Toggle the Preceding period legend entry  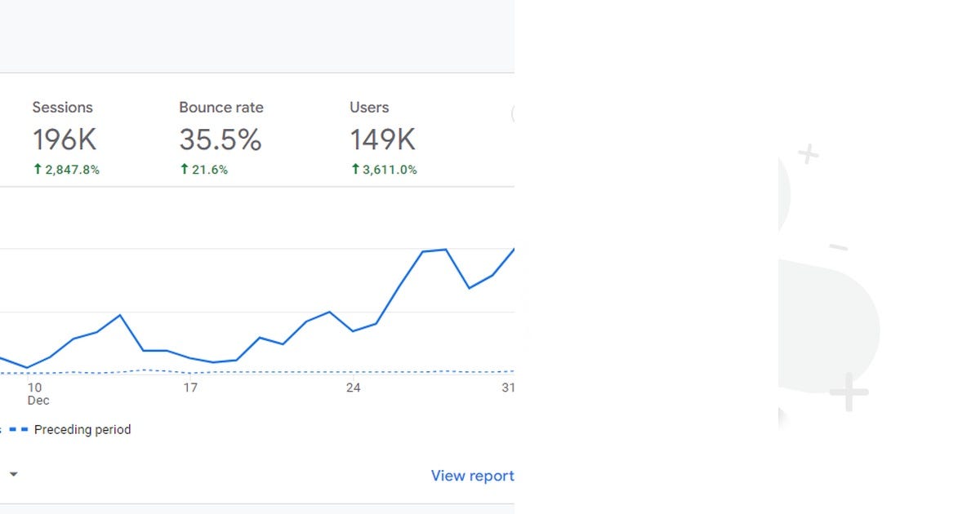pyautogui.click(x=82, y=429)
